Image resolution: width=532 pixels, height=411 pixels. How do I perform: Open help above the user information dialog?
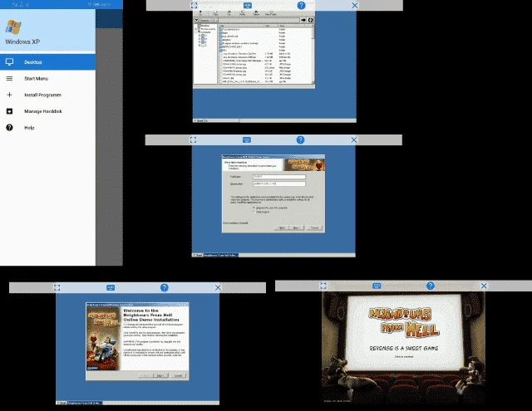pos(300,140)
